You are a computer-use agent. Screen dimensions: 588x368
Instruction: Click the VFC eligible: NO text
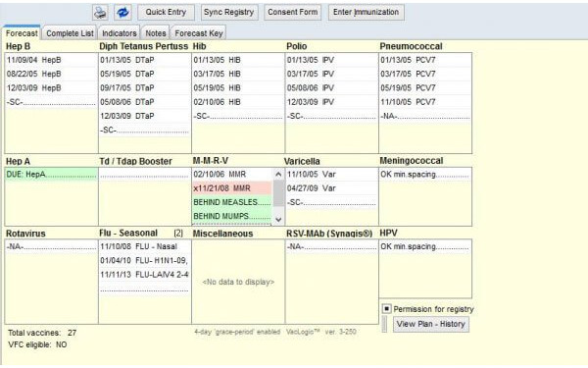pyautogui.click(x=37, y=344)
